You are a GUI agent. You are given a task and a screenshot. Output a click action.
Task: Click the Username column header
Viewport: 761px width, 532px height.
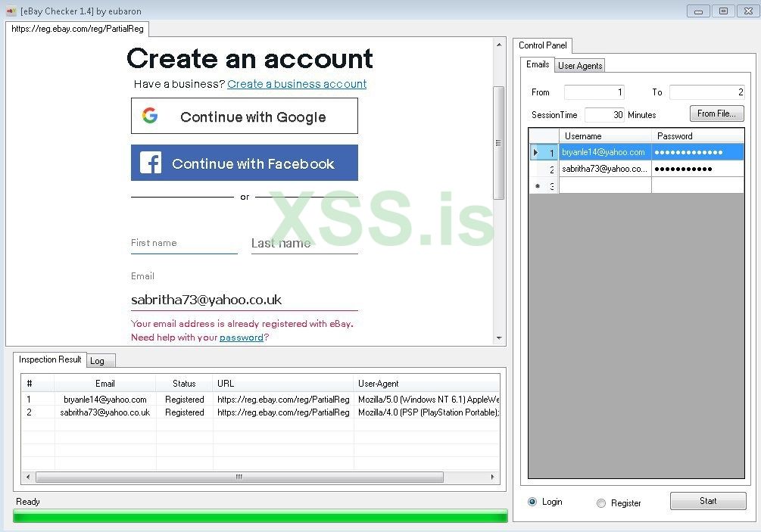[x=605, y=135]
